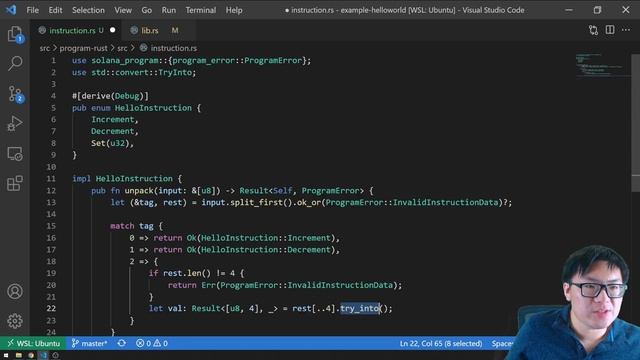Image resolution: width=640 pixels, height=360 pixels.
Task: Click the selected try_into text
Action: [x=360, y=309]
